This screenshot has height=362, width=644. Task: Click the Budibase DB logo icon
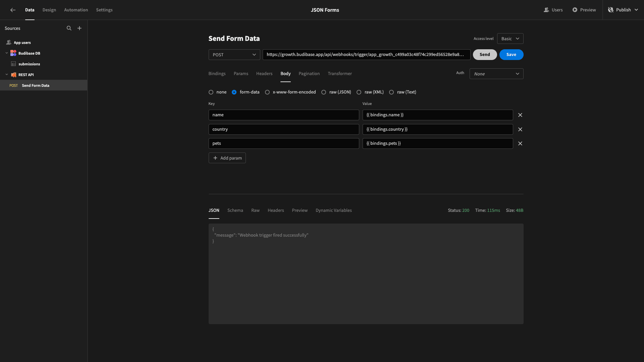[13, 53]
